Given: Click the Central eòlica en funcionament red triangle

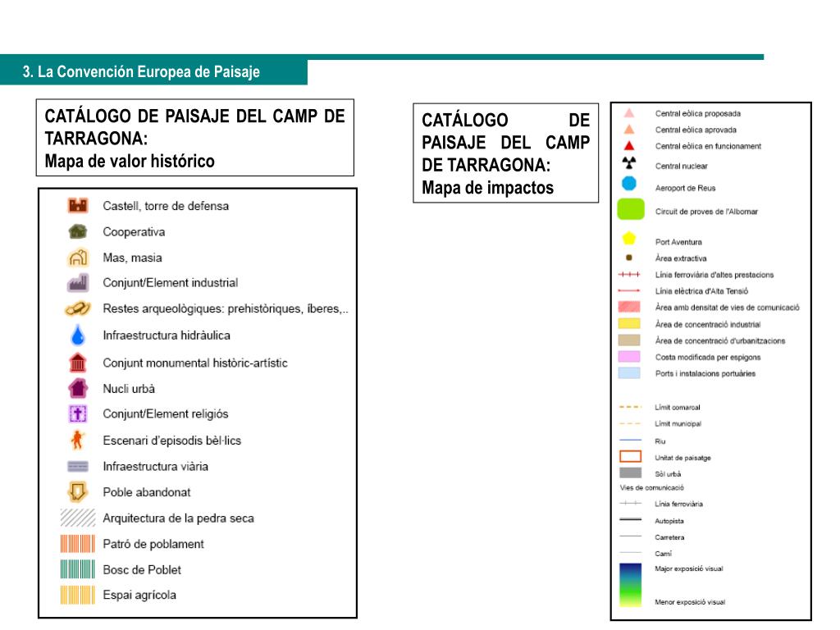Looking at the screenshot, I should pos(629,145).
